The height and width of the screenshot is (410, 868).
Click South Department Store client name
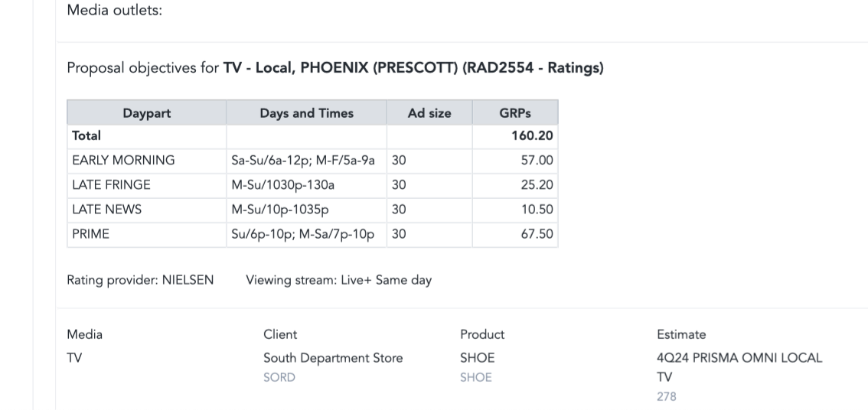pos(333,358)
